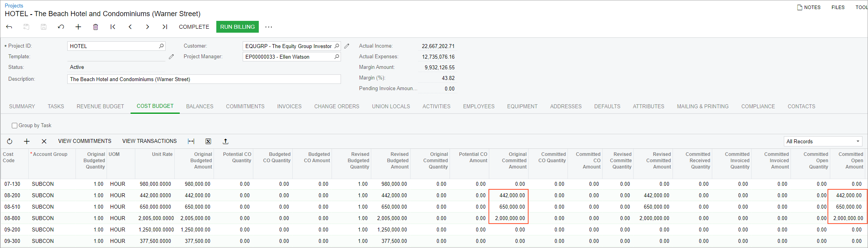Click the delete trash can icon
This screenshot has height=248, width=868.
96,27
